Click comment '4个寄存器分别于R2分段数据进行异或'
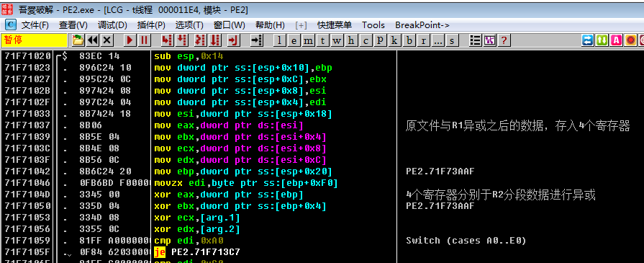Image resolution: width=644 pixels, height=263 pixels. pyautogui.click(x=500, y=195)
